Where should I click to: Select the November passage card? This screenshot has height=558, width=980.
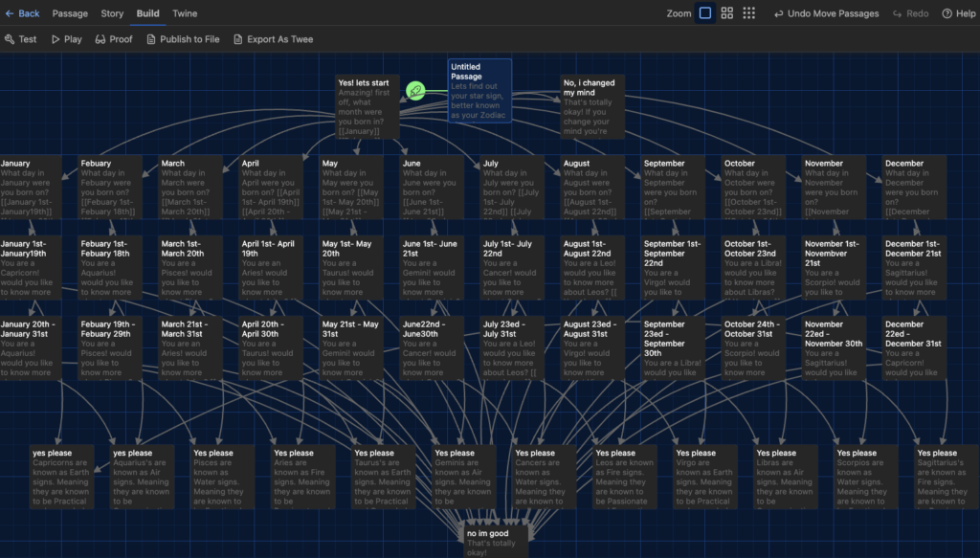[835, 188]
